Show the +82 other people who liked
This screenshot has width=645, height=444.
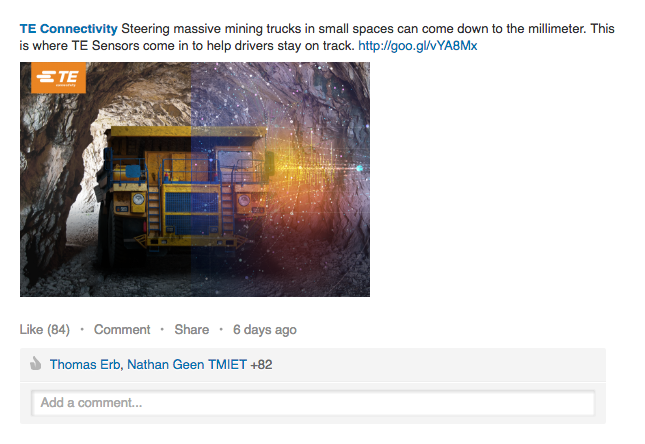point(261,365)
